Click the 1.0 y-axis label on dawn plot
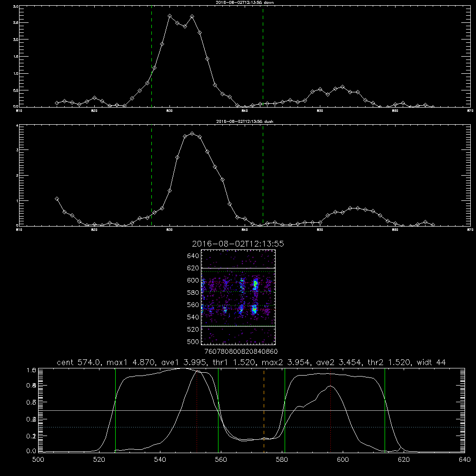The height and width of the screenshot is (476, 476). [16, 73]
